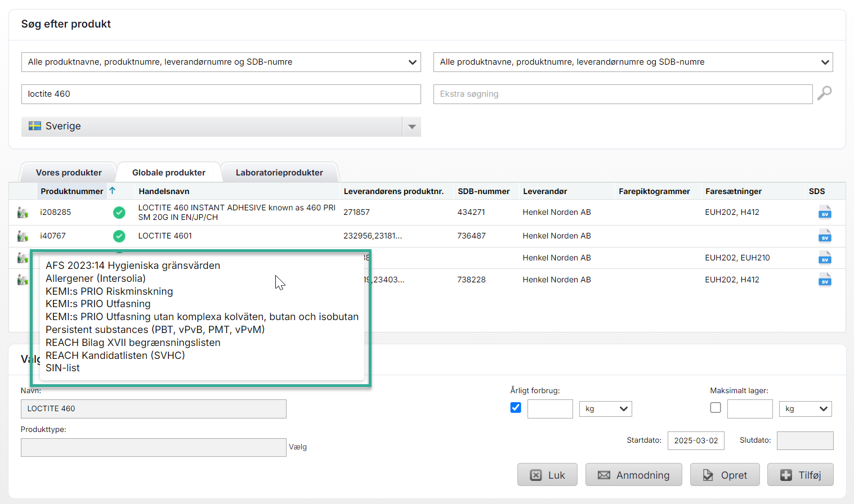This screenshot has height=504, width=854.
Task: Sort by Produktnummer ascending arrow
Action: point(113,191)
